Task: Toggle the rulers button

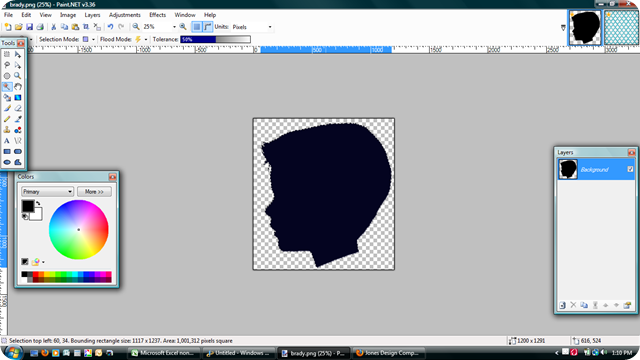Action: pos(207,27)
